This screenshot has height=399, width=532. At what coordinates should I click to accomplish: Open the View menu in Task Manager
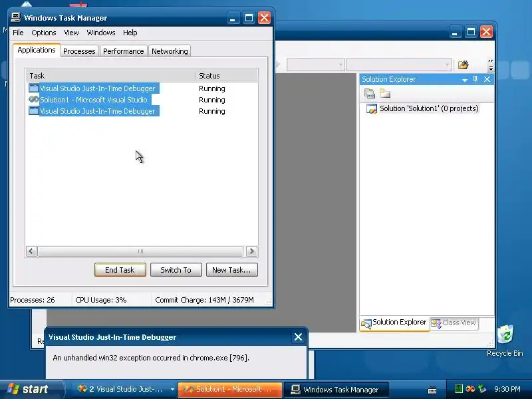(x=71, y=33)
